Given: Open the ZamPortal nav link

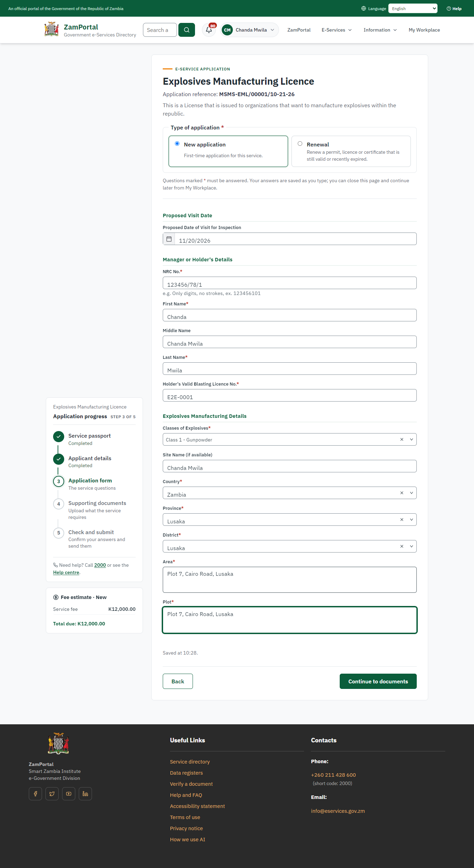Looking at the screenshot, I should [x=299, y=30].
